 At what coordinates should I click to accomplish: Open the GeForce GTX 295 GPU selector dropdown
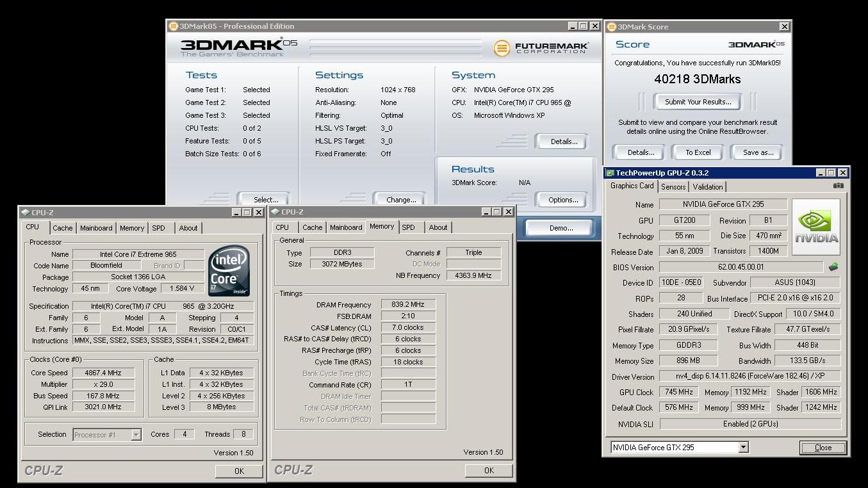point(743,448)
